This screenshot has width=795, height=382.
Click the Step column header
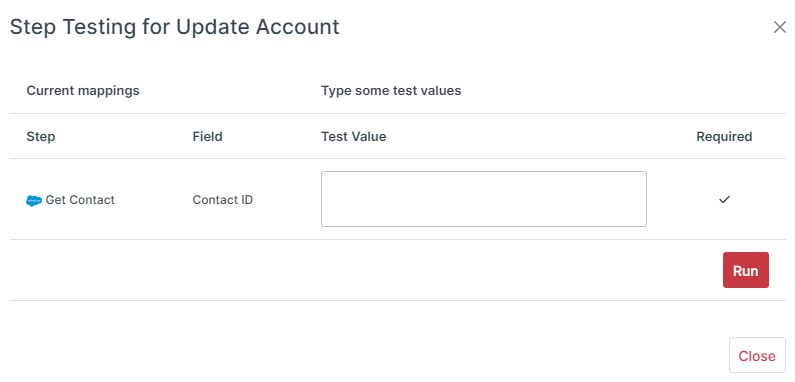pyautogui.click(x=41, y=136)
